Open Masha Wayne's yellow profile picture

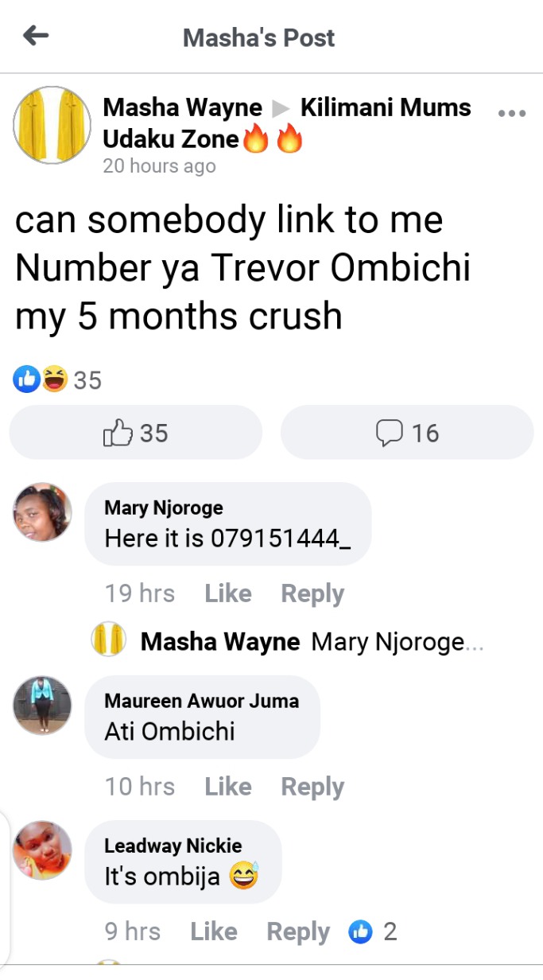click(52, 125)
